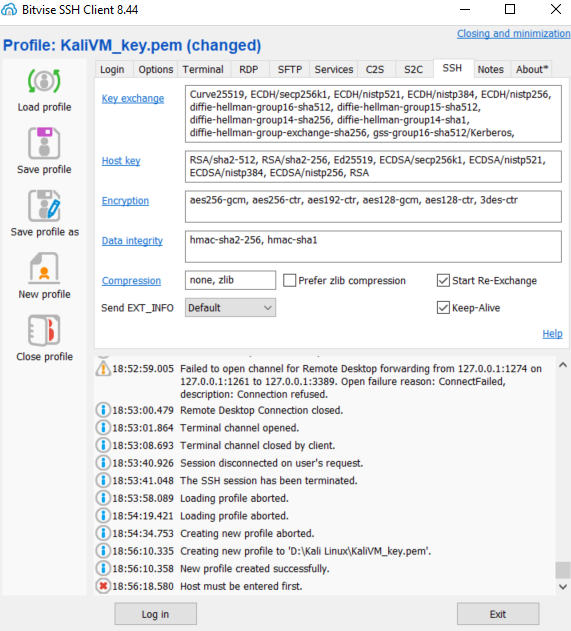Click 'Host must be entered first.' log message
Image resolution: width=571 pixels, height=631 pixels.
click(241, 586)
